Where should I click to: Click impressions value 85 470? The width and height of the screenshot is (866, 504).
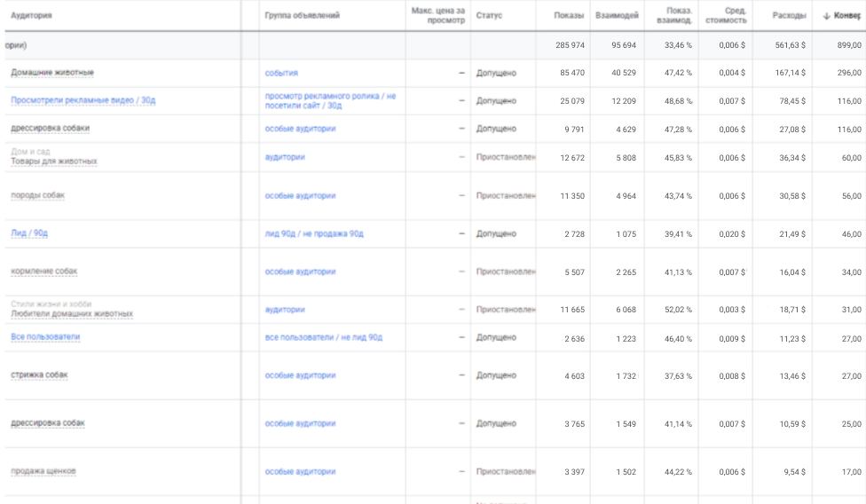(x=572, y=73)
